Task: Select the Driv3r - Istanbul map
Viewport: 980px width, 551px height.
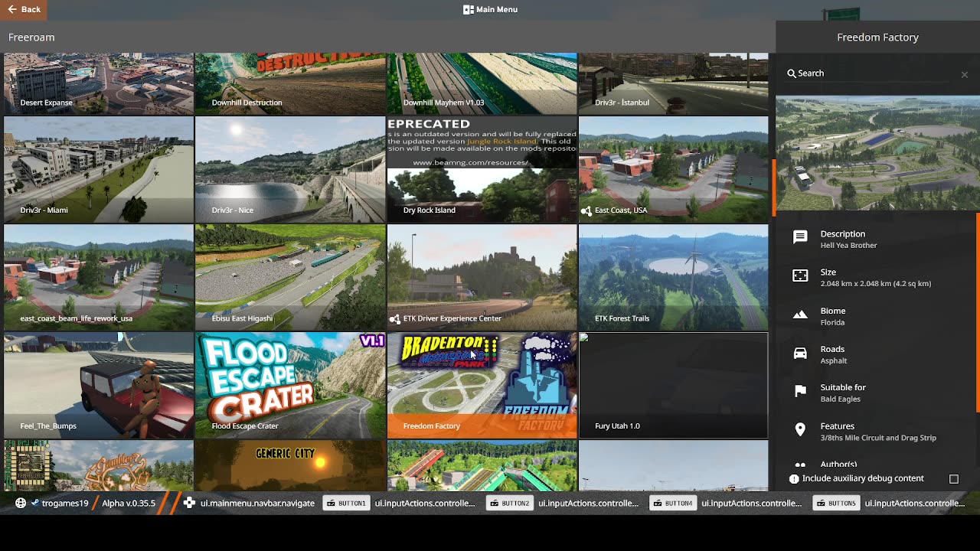Action: (674, 83)
